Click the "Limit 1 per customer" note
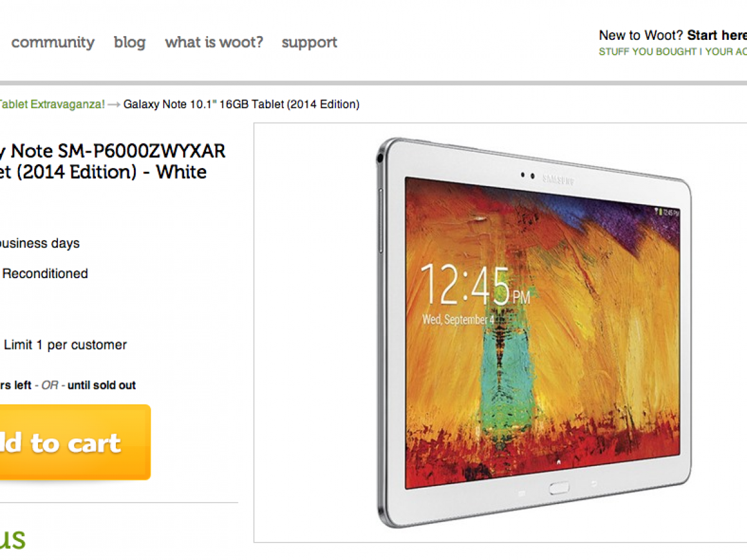Image resolution: width=747 pixels, height=560 pixels. pos(65,345)
